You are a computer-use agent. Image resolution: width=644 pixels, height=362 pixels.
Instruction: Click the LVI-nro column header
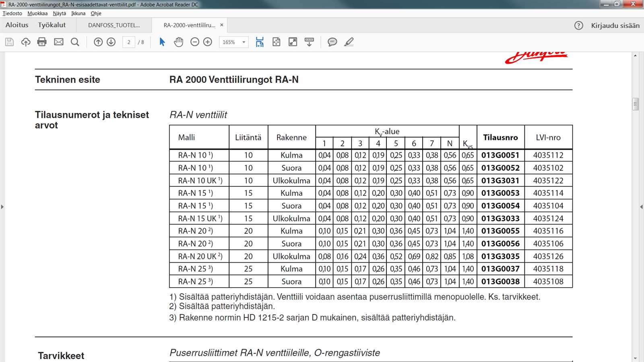tap(548, 138)
